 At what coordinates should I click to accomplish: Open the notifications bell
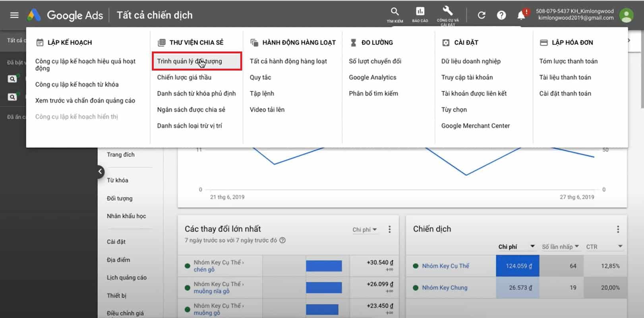click(522, 15)
